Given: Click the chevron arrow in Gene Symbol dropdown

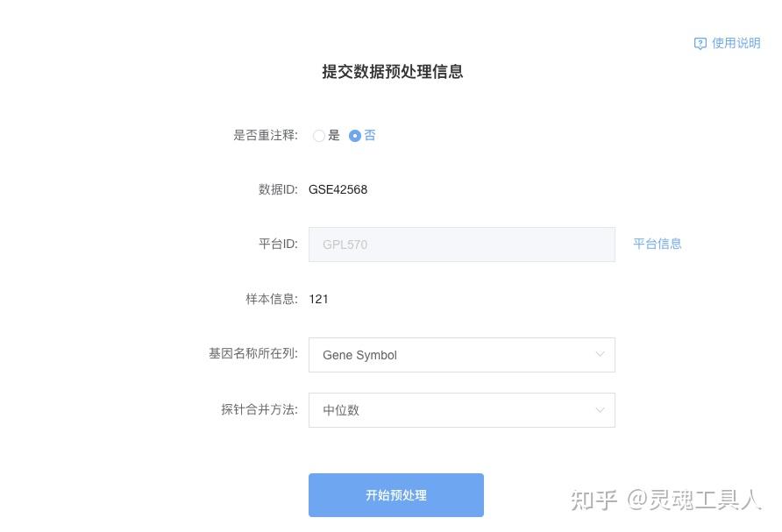Looking at the screenshot, I should coord(601,355).
